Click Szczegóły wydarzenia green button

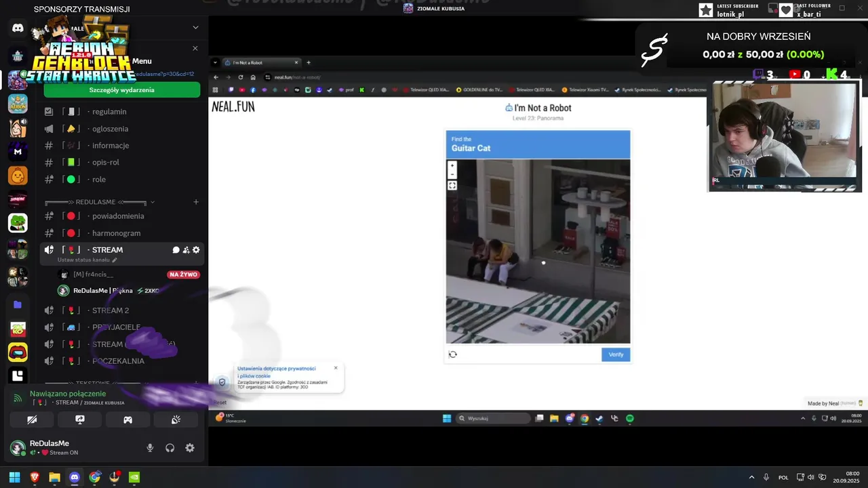(x=122, y=90)
